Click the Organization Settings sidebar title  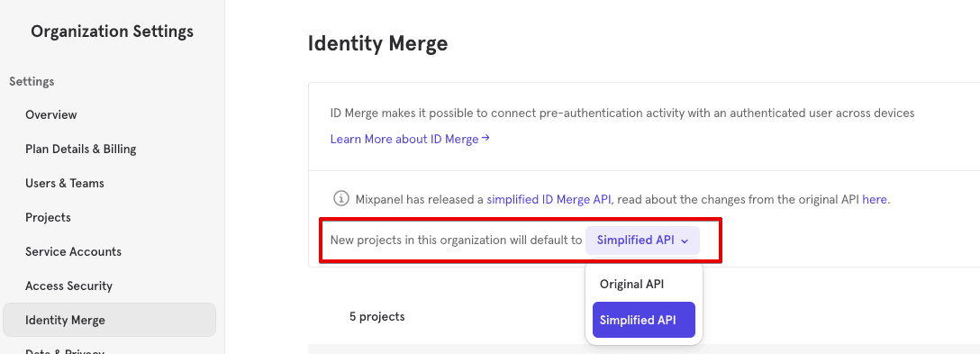[112, 32]
